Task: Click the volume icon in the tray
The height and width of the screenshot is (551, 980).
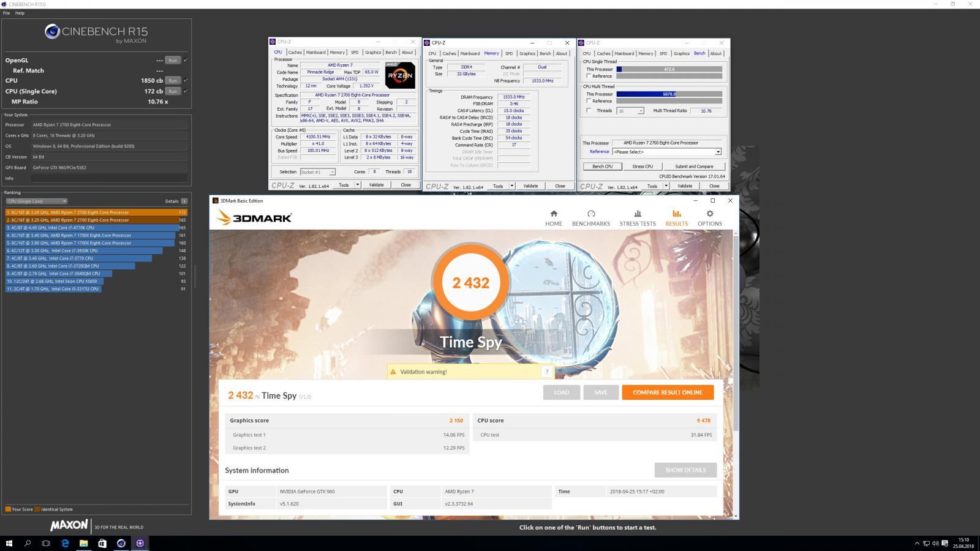Action: pos(935,543)
